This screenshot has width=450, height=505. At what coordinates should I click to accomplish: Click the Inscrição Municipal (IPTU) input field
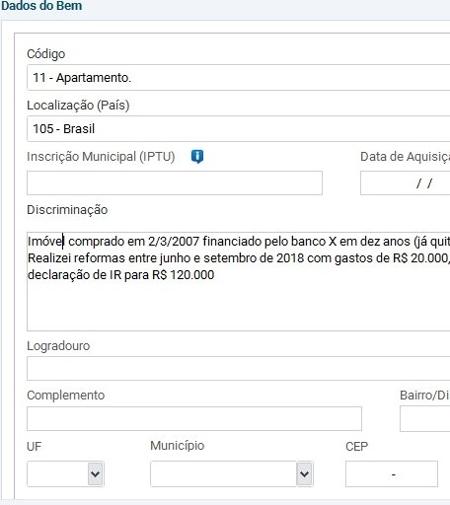[x=175, y=183]
